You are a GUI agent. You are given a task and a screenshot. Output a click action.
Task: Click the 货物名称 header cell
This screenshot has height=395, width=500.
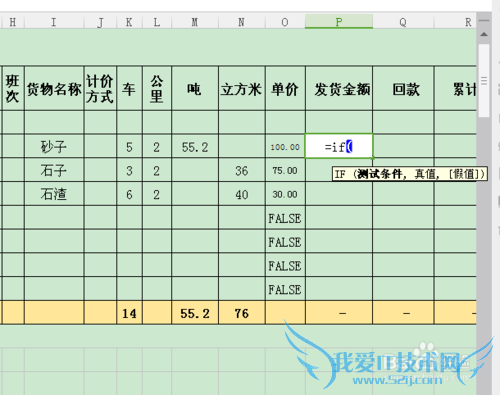point(54,88)
